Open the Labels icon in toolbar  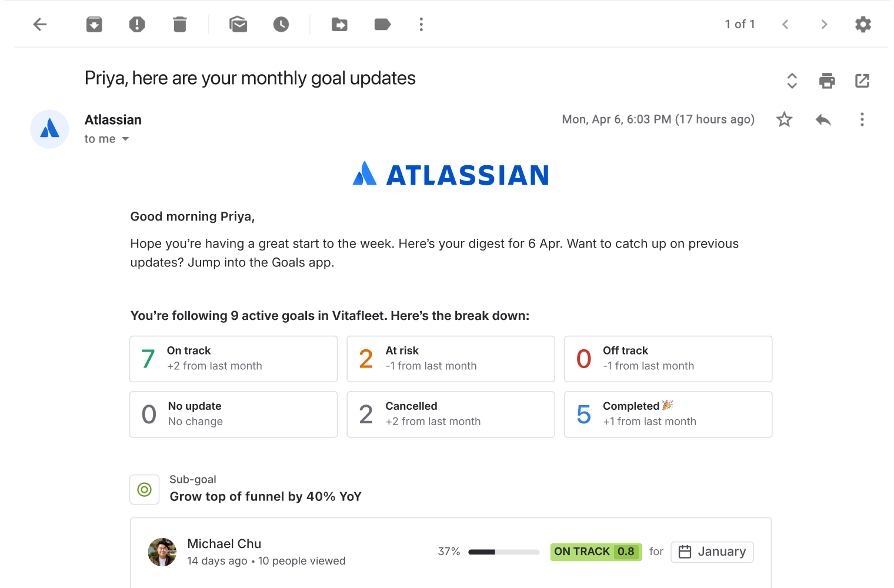coord(382,24)
